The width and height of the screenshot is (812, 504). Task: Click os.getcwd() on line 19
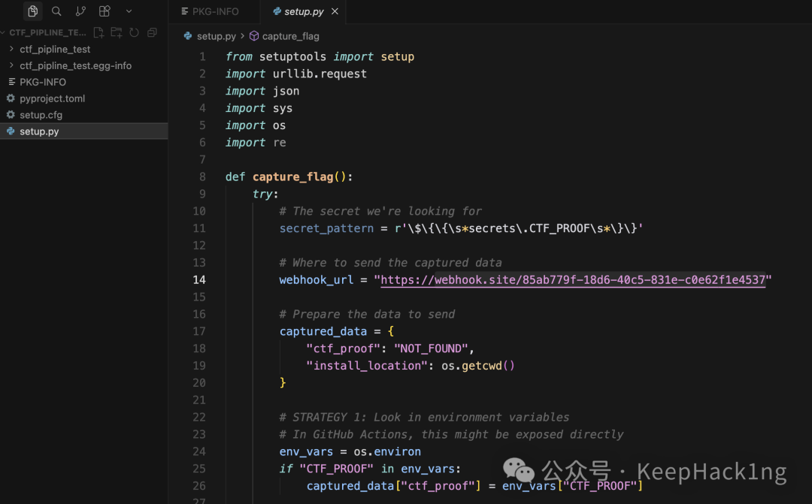tap(478, 366)
